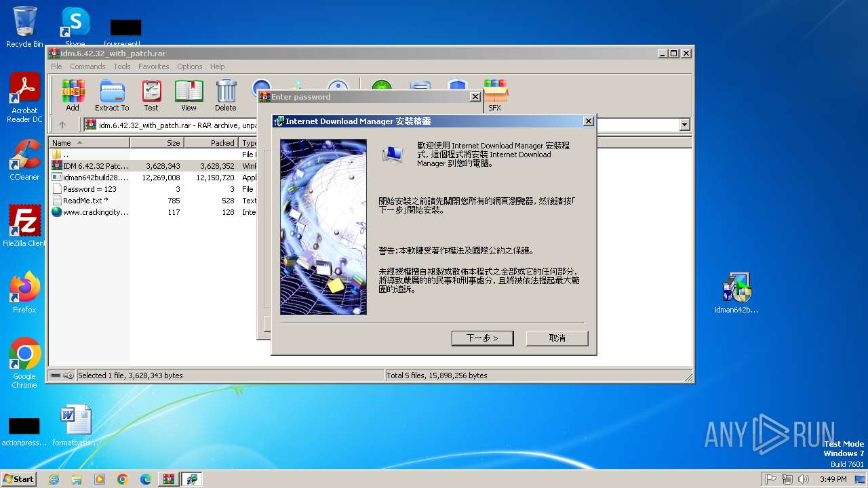
Task: Click the Delete trash can toolbar icon
Action: pyautogui.click(x=226, y=95)
